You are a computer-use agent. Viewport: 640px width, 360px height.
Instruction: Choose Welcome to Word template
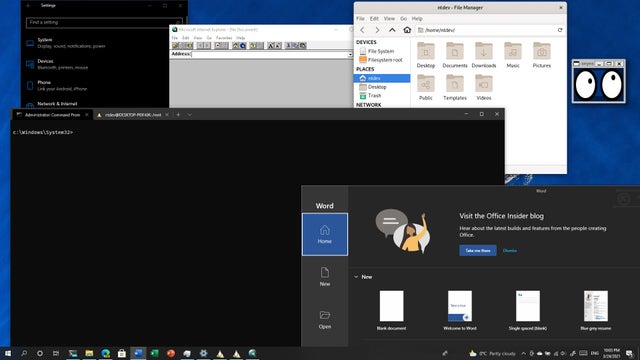460,310
